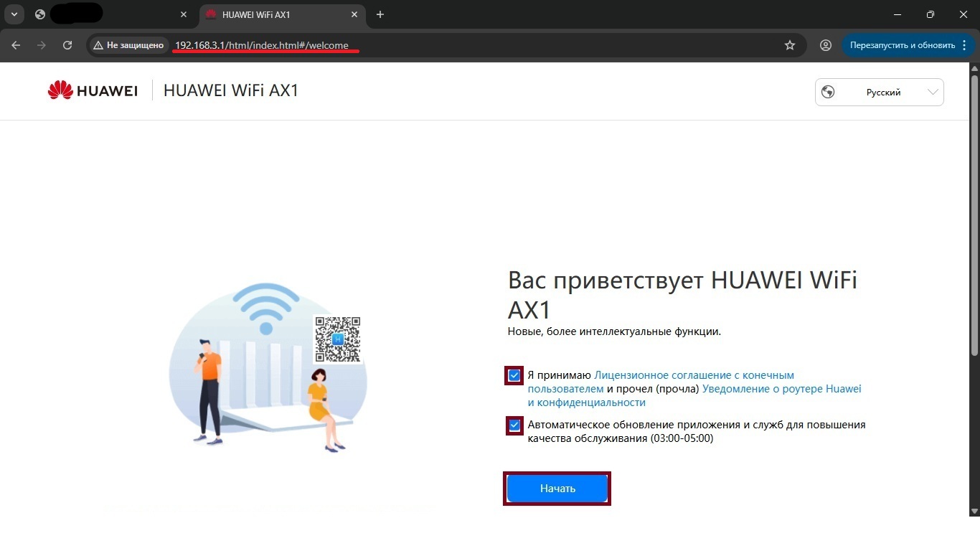Click the QR code image
This screenshot has width=980, height=551.
[x=337, y=339]
